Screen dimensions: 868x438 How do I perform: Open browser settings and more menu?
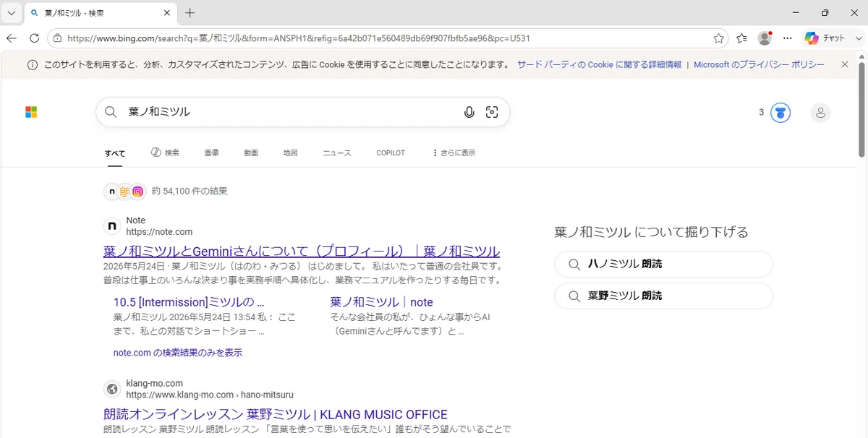tap(788, 38)
